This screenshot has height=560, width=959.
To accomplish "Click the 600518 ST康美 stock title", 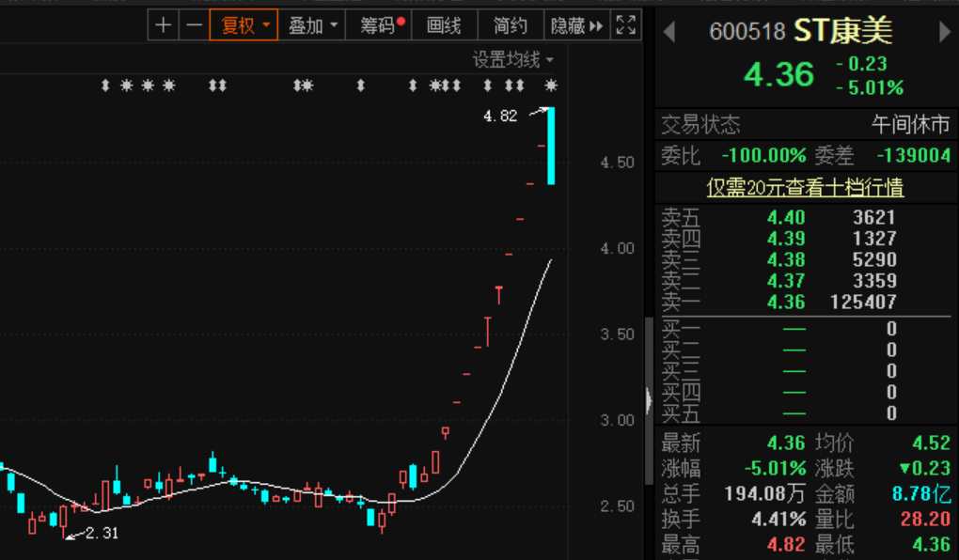I will [x=801, y=31].
